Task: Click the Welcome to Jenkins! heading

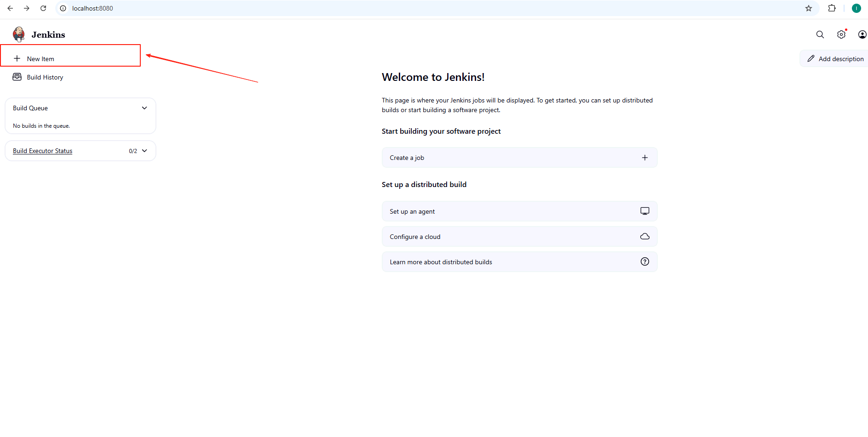Action: click(433, 77)
